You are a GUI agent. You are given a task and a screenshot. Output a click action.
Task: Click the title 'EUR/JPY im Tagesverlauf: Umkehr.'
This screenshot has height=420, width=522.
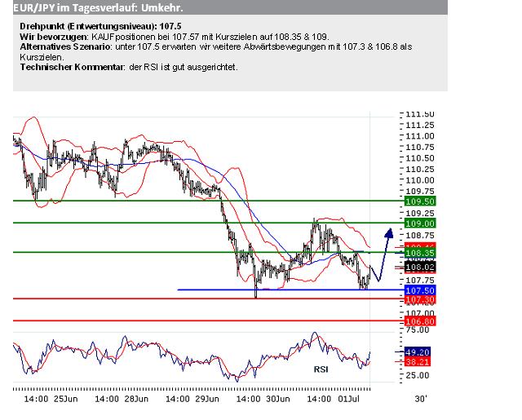pos(98,8)
